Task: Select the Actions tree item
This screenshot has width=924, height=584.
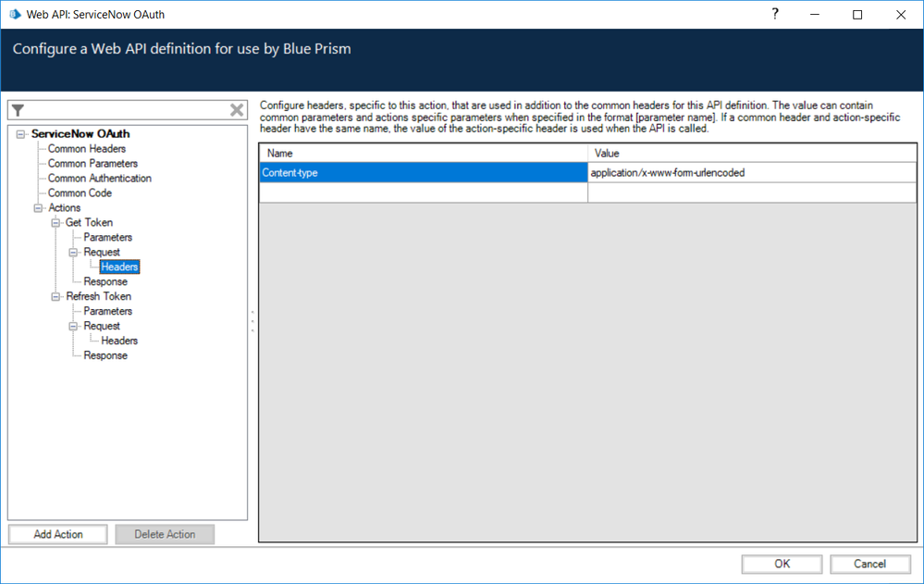Action: pos(64,207)
